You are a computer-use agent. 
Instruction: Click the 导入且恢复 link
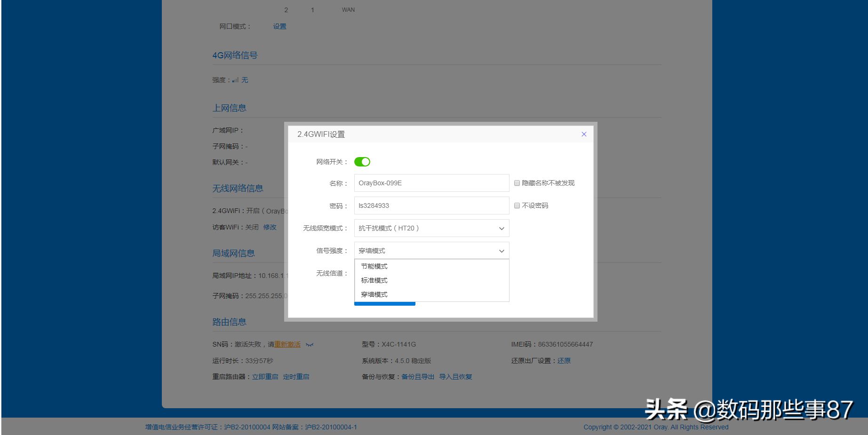tap(455, 377)
